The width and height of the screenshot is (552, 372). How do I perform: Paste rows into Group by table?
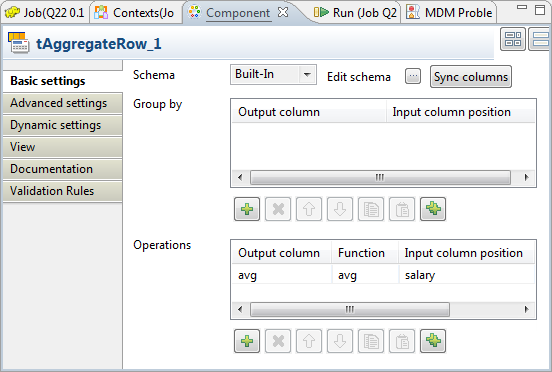click(402, 209)
